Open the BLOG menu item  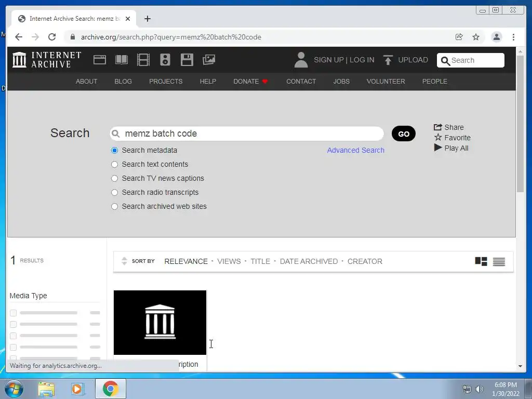click(123, 82)
